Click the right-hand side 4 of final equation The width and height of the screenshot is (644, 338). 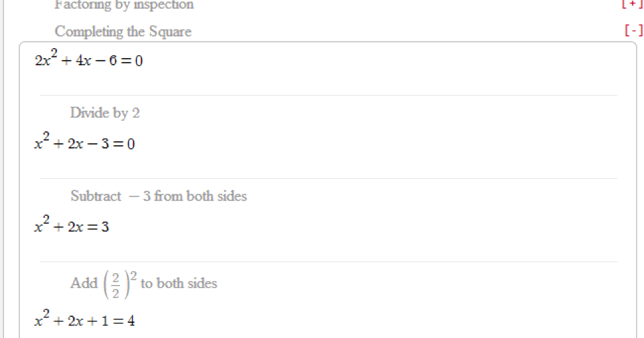click(131, 321)
